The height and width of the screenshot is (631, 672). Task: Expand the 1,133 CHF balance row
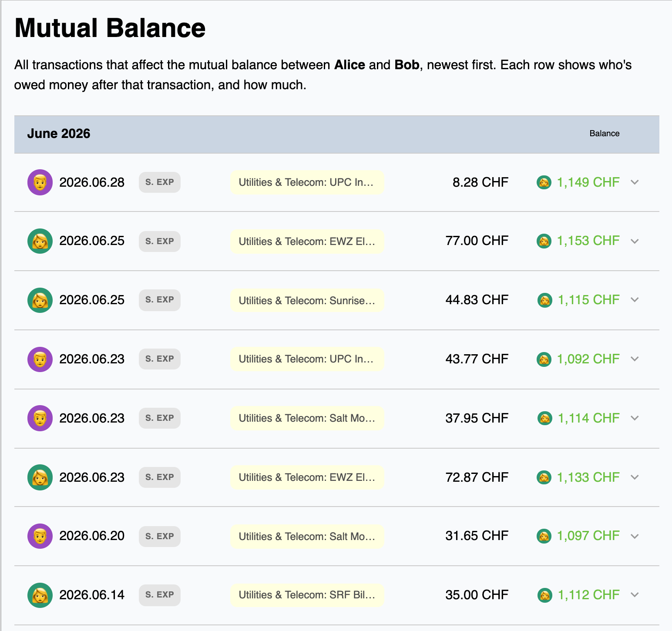pyautogui.click(x=635, y=477)
